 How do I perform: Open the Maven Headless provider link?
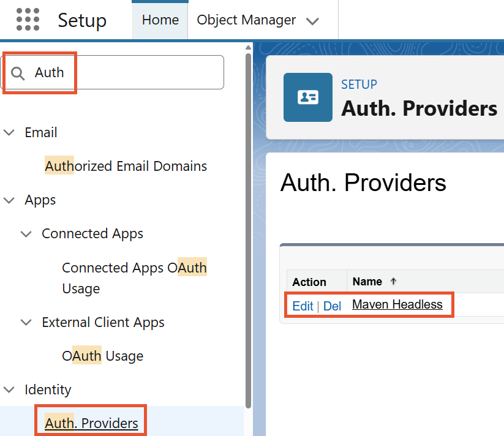click(397, 304)
